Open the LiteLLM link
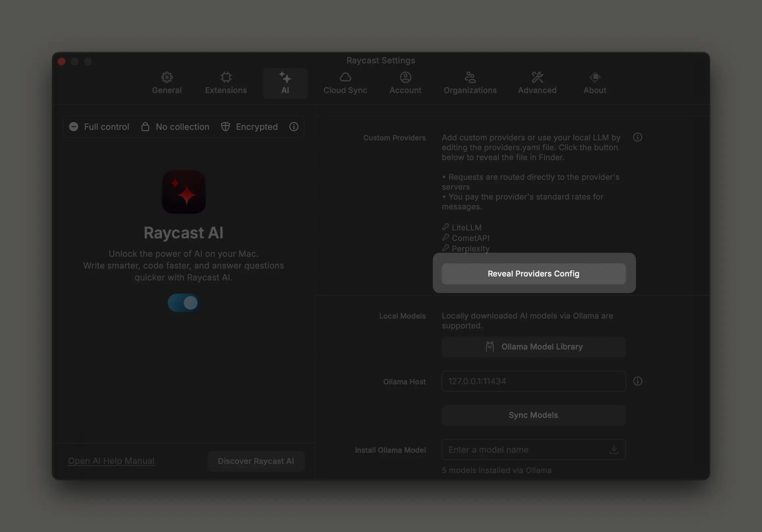This screenshot has width=762, height=532. (x=466, y=227)
